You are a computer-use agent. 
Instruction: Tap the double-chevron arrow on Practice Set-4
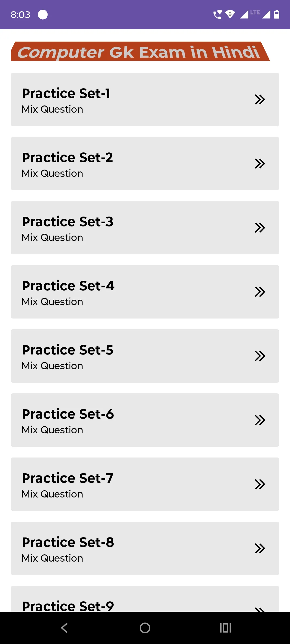click(x=260, y=292)
